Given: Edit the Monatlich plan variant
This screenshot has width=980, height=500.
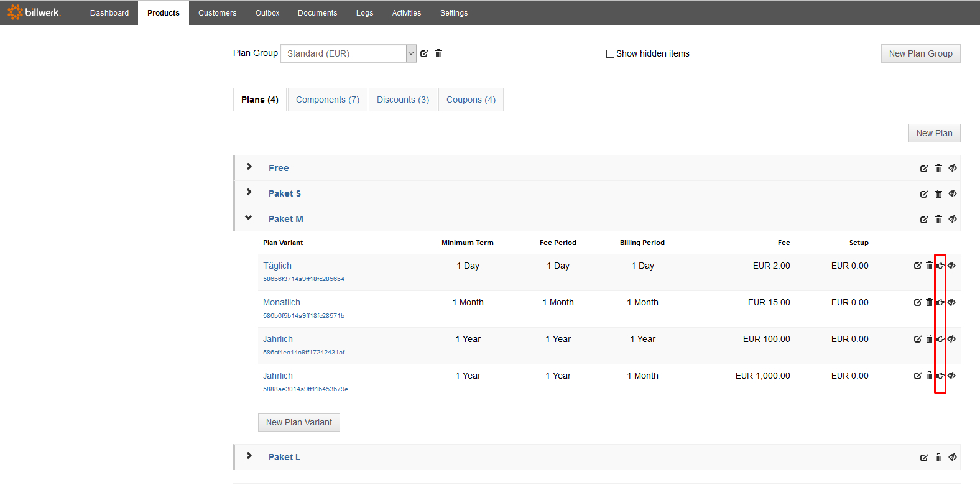Looking at the screenshot, I should 917,302.
